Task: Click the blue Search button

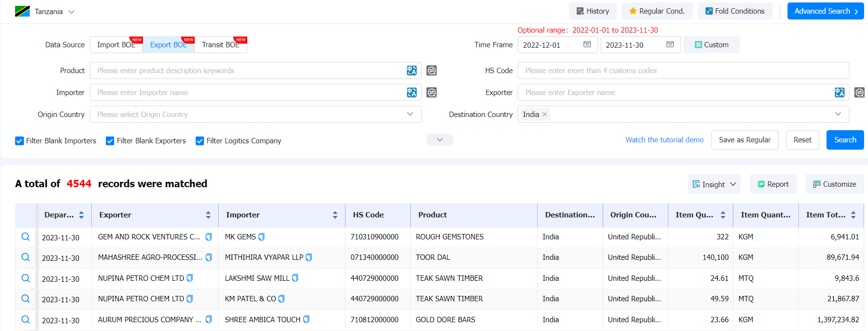Action: [x=845, y=140]
